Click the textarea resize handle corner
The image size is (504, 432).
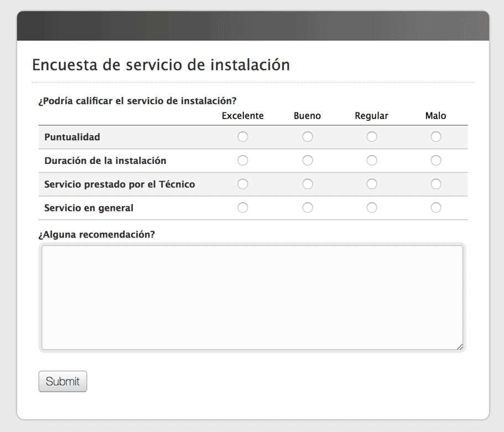[460, 347]
